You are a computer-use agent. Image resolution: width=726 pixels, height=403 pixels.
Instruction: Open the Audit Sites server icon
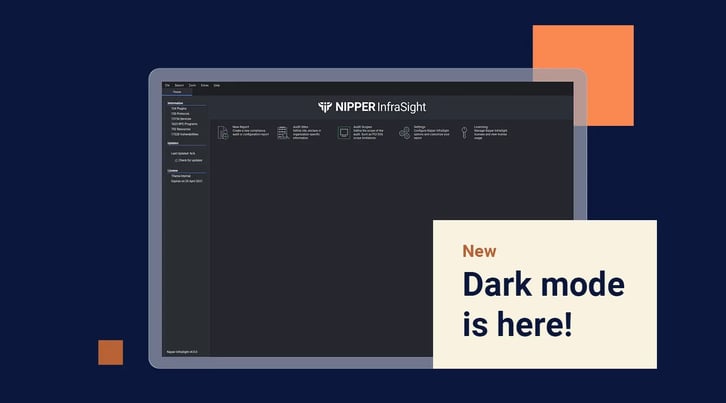(283, 132)
